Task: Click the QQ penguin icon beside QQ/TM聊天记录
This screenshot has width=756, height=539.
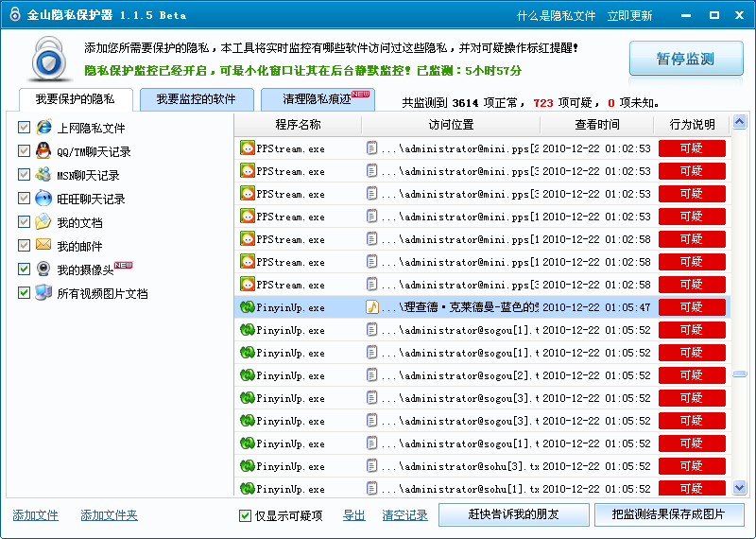Action: (43, 150)
